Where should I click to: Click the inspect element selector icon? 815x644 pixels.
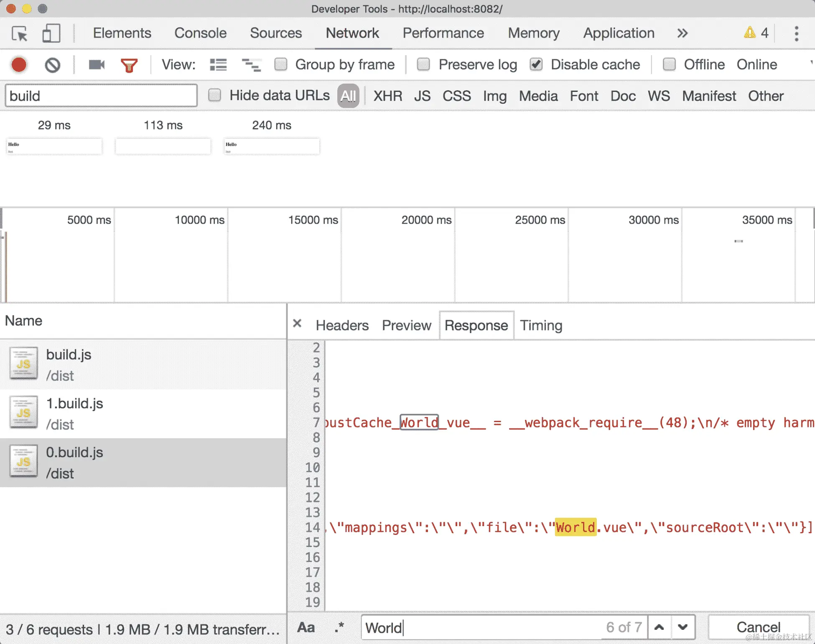click(20, 33)
